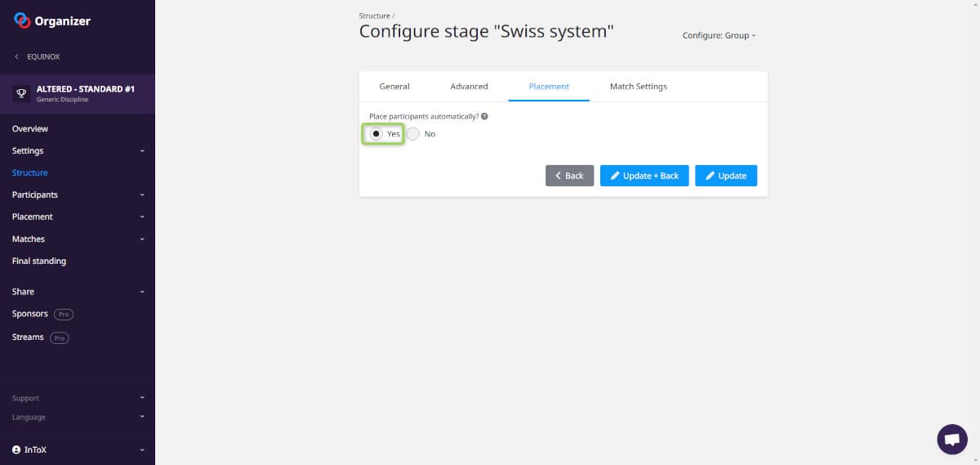The height and width of the screenshot is (465, 980).
Task: Click the user avatar icon beside InToX
Action: tap(16, 449)
